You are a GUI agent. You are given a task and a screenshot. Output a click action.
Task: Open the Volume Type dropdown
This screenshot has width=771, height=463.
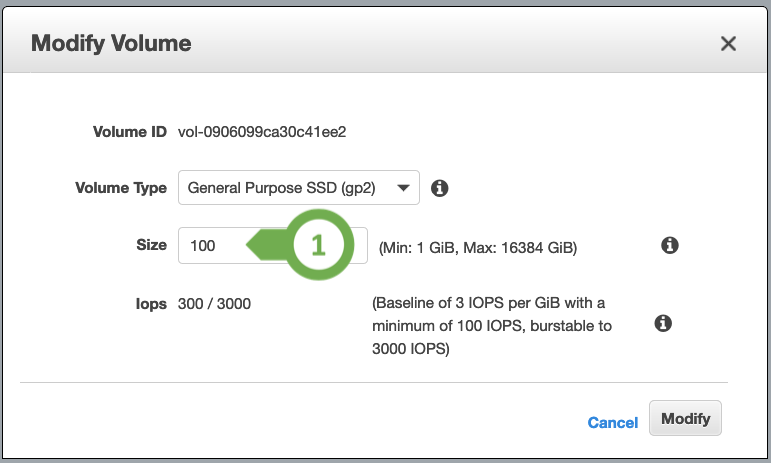click(x=298, y=188)
